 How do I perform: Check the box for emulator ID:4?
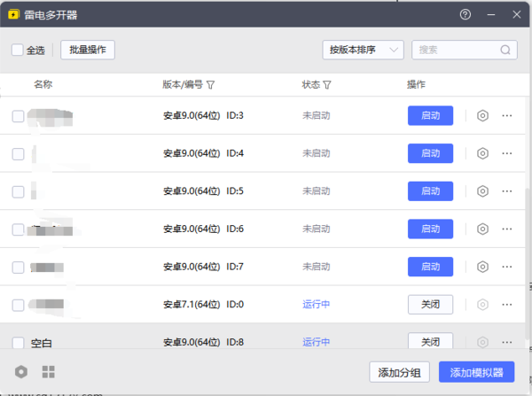pyautogui.click(x=18, y=154)
